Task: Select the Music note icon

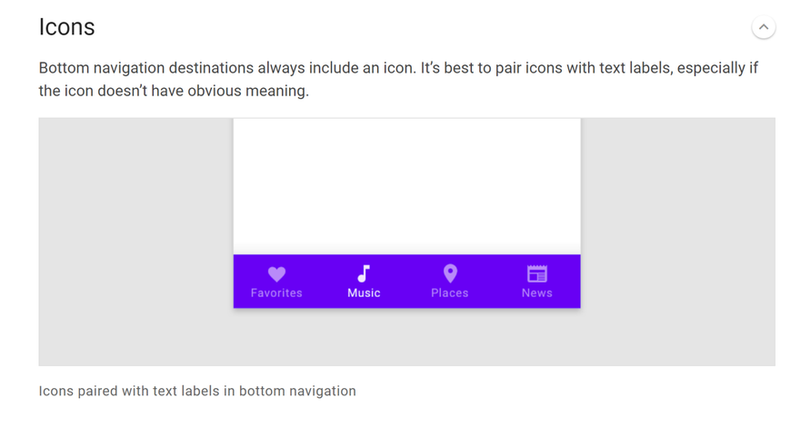Action: tap(363, 274)
